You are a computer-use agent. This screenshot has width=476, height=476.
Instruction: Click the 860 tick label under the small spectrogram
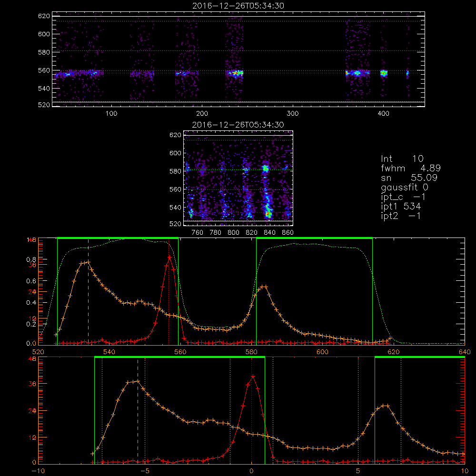pyautogui.click(x=288, y=233)
